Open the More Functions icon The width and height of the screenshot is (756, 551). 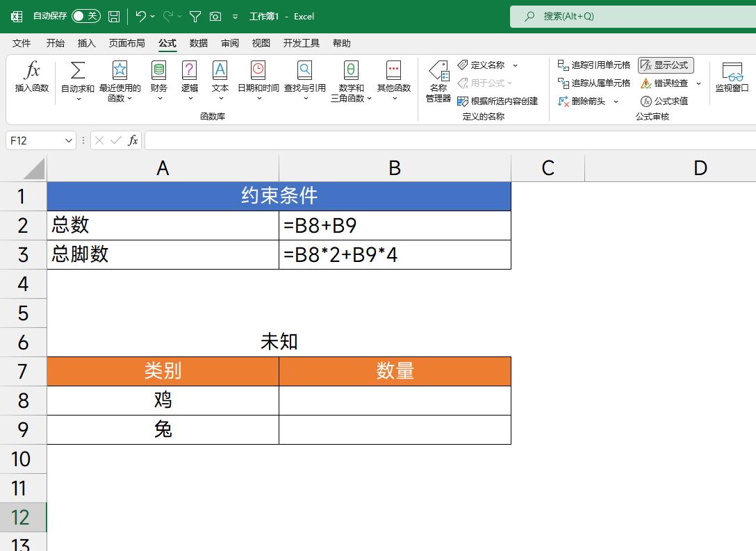tap(393, 70)
